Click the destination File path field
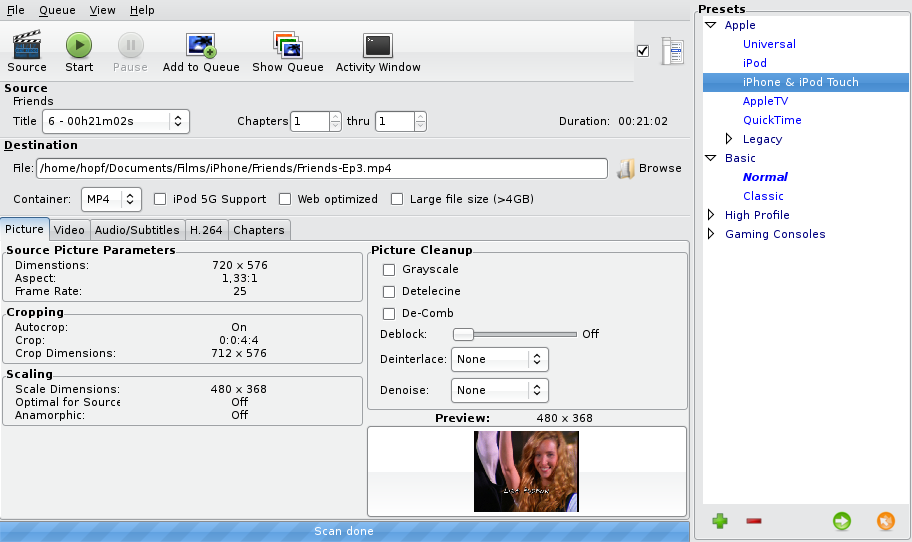Viewport: 912px width, 542px height. click(322, 169)
